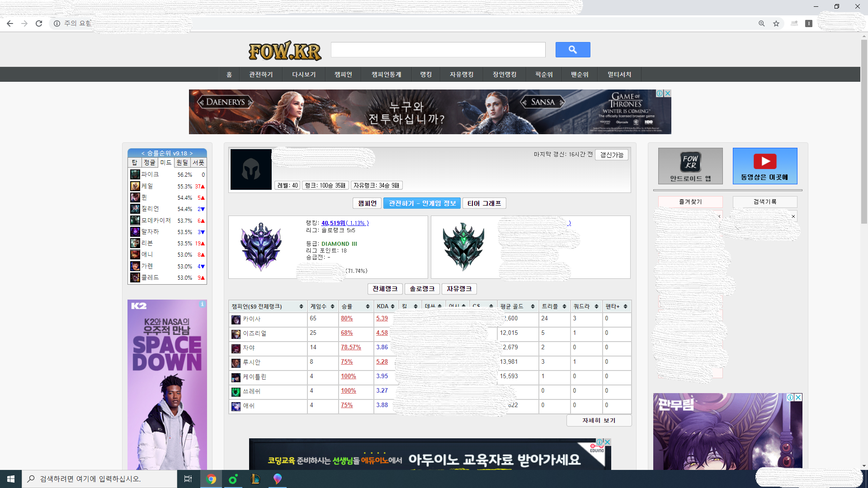This screenshot has height=488, width=868.
Task: Open the FOW.KR 안드로이드 앱 banner
Action: [x=690, y=166]
